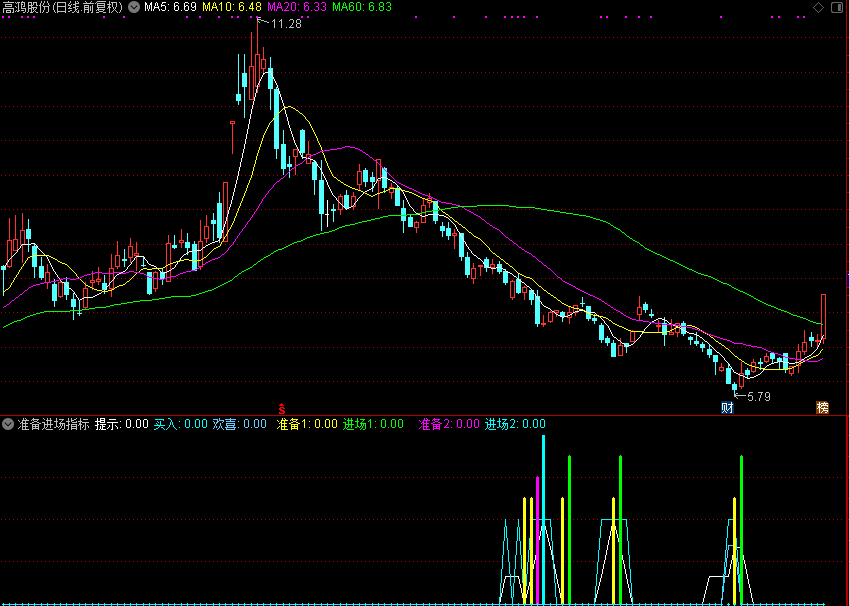Click the 买入: 0.00 indicator value
This screenshot has height=606, width=849.
click(x=181, y=424)
